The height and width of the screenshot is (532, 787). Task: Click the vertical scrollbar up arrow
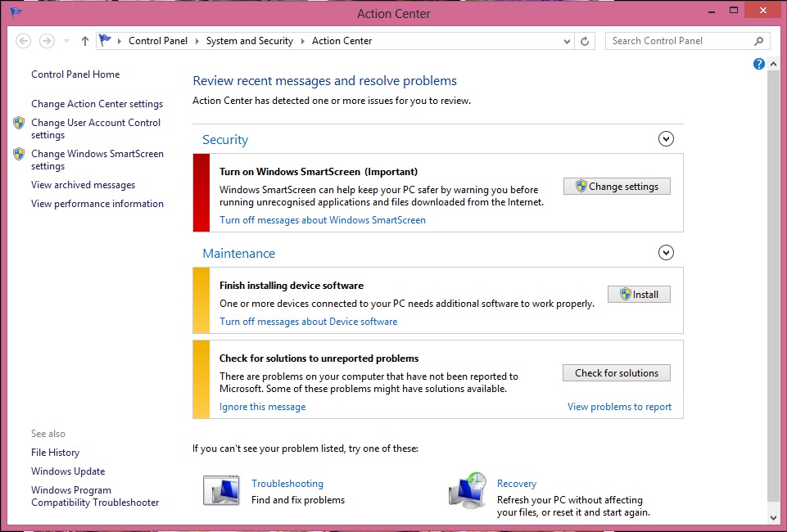point(773,65)
